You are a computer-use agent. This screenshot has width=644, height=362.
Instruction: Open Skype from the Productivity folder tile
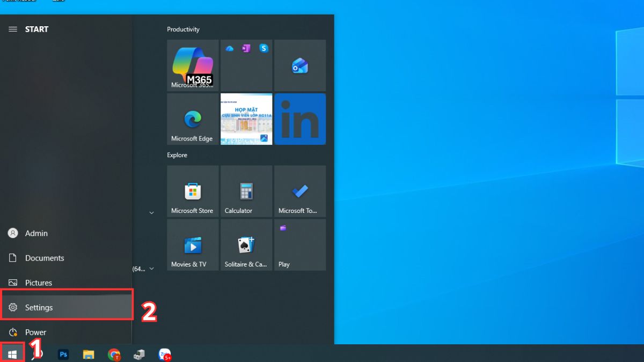click(x=264, y=48)
